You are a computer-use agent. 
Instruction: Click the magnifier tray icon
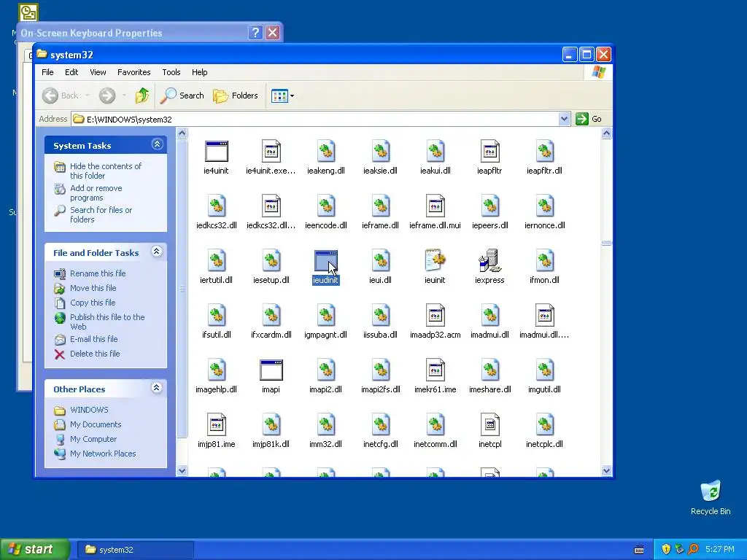[694, 549]
